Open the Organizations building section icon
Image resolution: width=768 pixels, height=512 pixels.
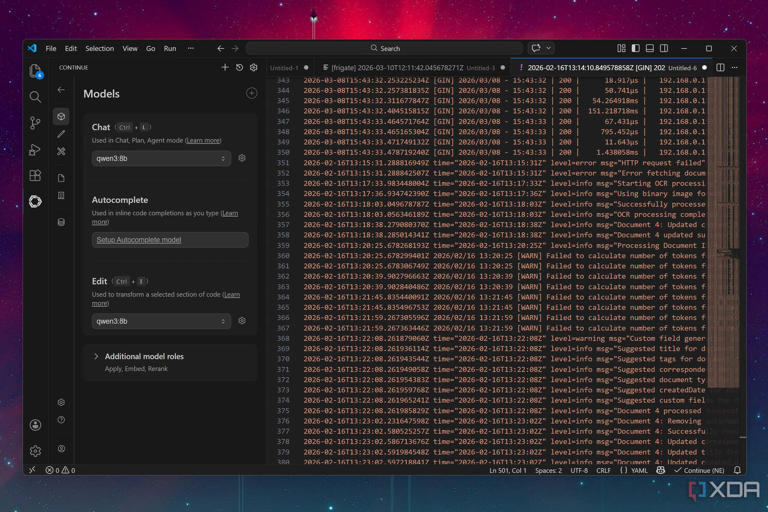coord(61,195)
